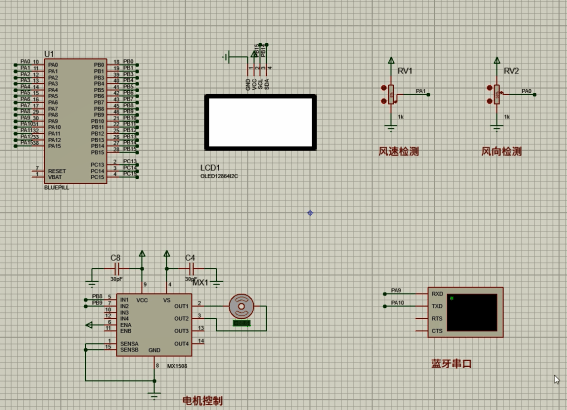Select the LCD1 OLED display screen

coord(260,122)
